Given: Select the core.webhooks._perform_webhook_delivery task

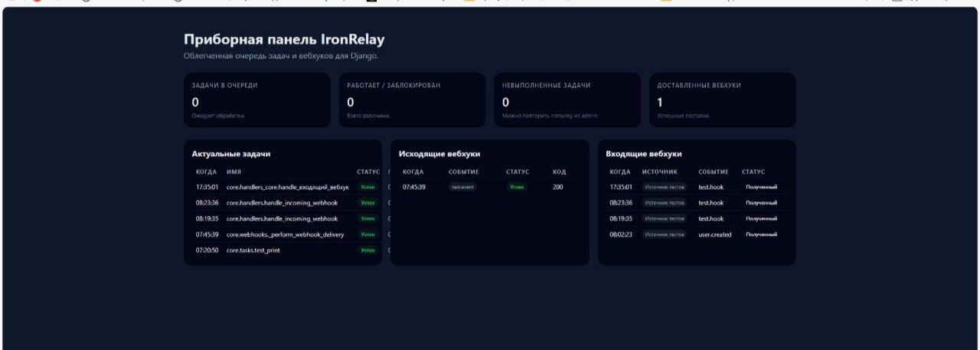Looking at the screenshot, I should (x=286, y=234).
